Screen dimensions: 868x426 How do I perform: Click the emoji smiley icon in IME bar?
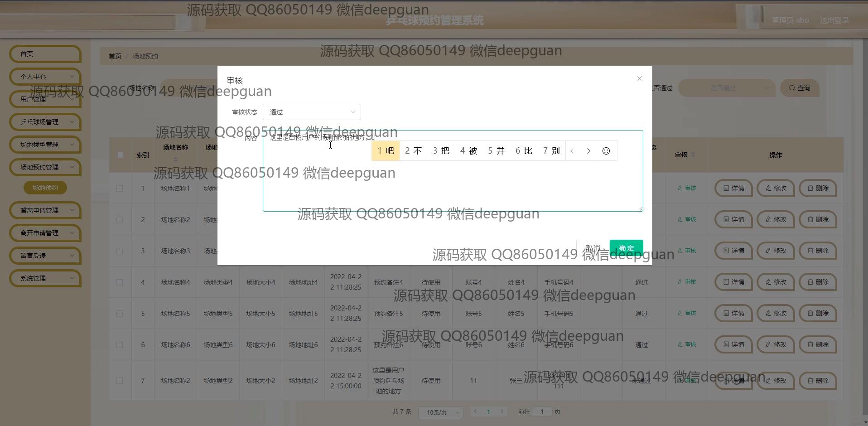point(606,151)
